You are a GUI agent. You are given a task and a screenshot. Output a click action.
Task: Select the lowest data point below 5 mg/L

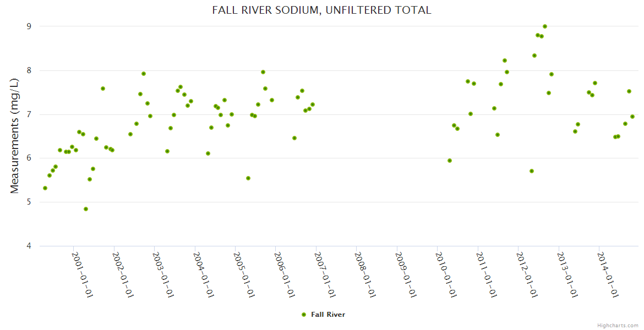click(x=86, y=209)
